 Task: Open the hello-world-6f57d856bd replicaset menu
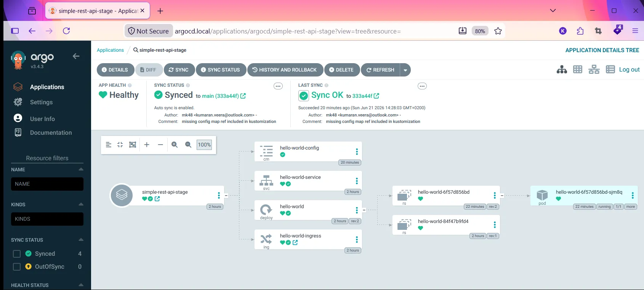(495, 195)
